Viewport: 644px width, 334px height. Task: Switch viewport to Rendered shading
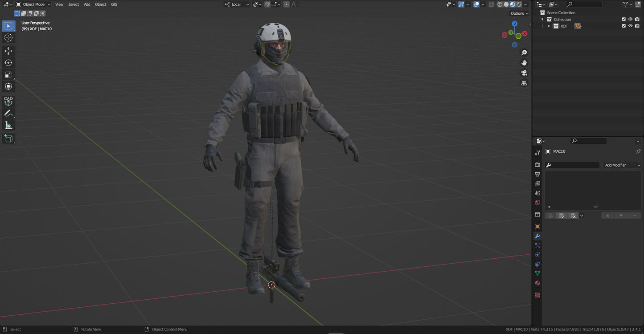click(x=519, y=4)
